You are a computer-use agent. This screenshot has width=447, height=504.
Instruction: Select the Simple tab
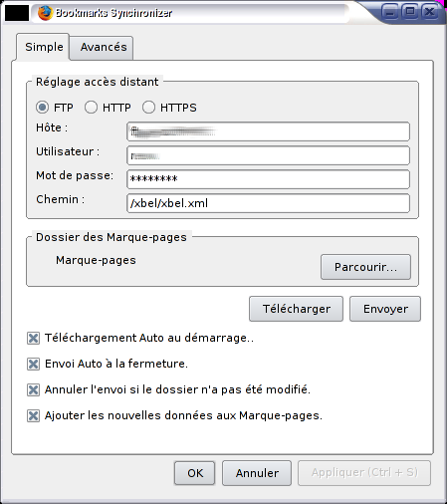click(x=44, y=47)
